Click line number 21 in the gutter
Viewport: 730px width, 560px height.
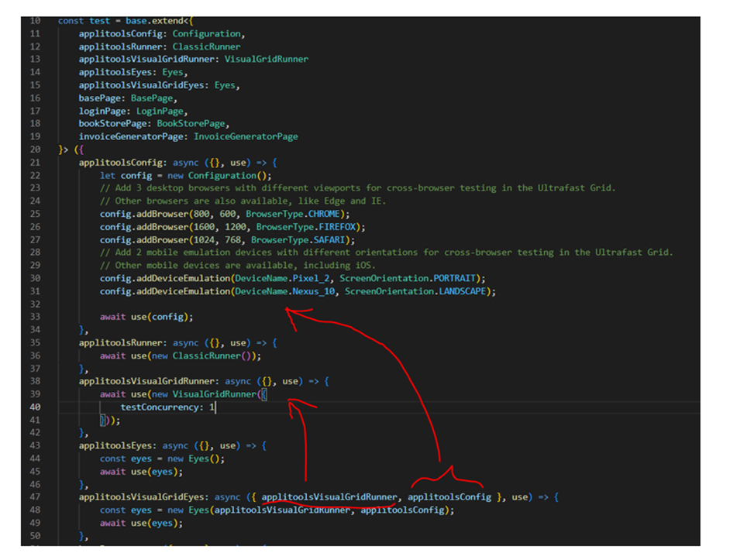35,162
